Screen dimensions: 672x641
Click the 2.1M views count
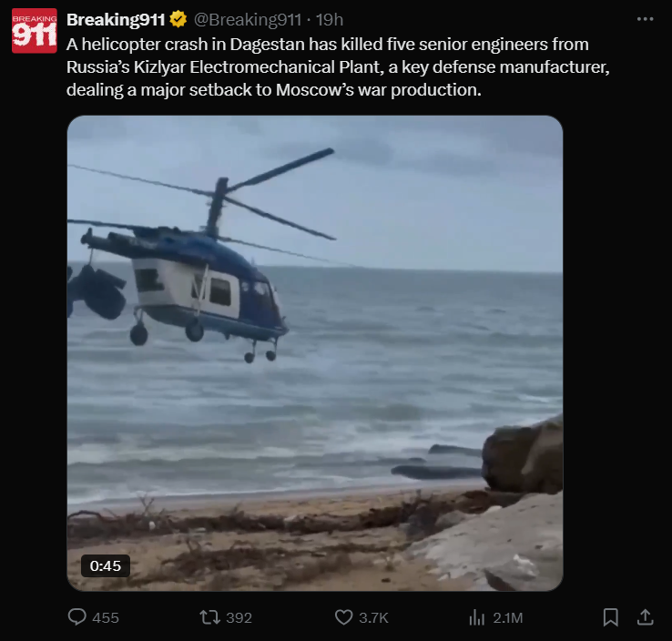point(508,618)
